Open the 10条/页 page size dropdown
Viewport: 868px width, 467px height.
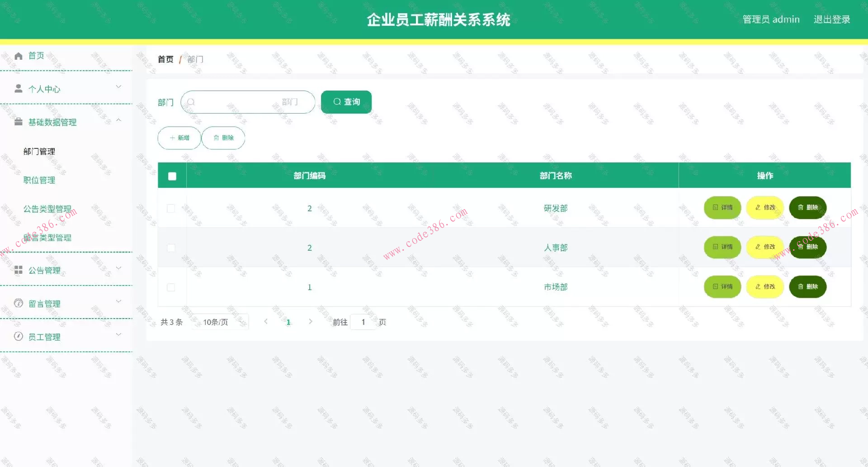point(220,322)
